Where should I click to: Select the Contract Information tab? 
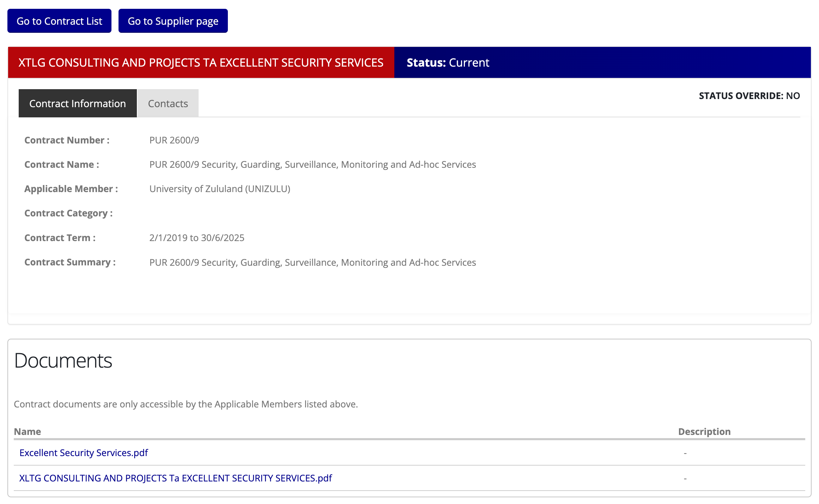(78, 104)
